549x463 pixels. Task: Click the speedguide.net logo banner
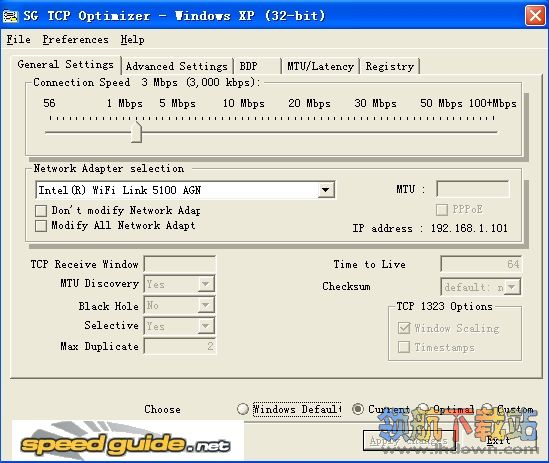tap(128, 441)
